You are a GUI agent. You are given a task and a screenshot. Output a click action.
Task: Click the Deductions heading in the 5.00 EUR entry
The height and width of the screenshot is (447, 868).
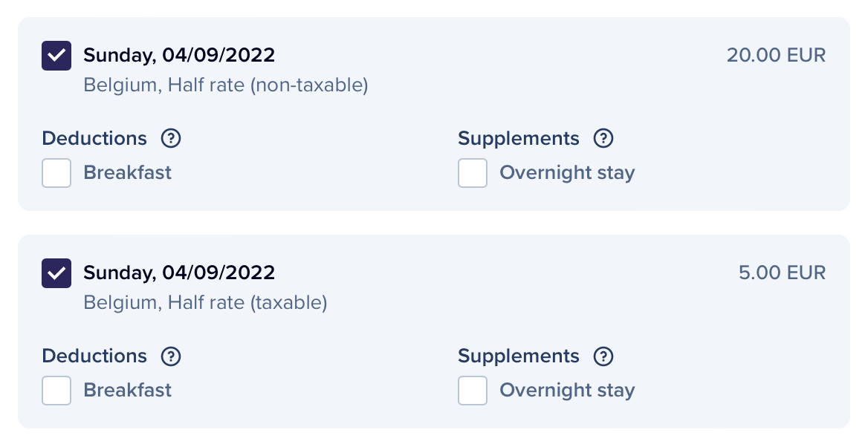click(94, 356)
